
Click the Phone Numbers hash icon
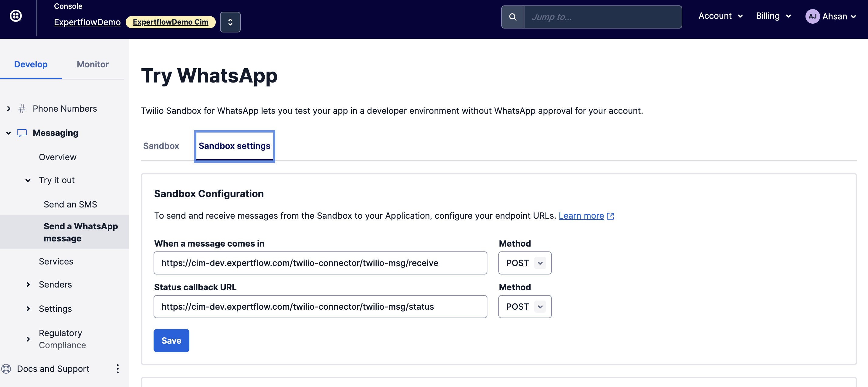coord(22,109)
